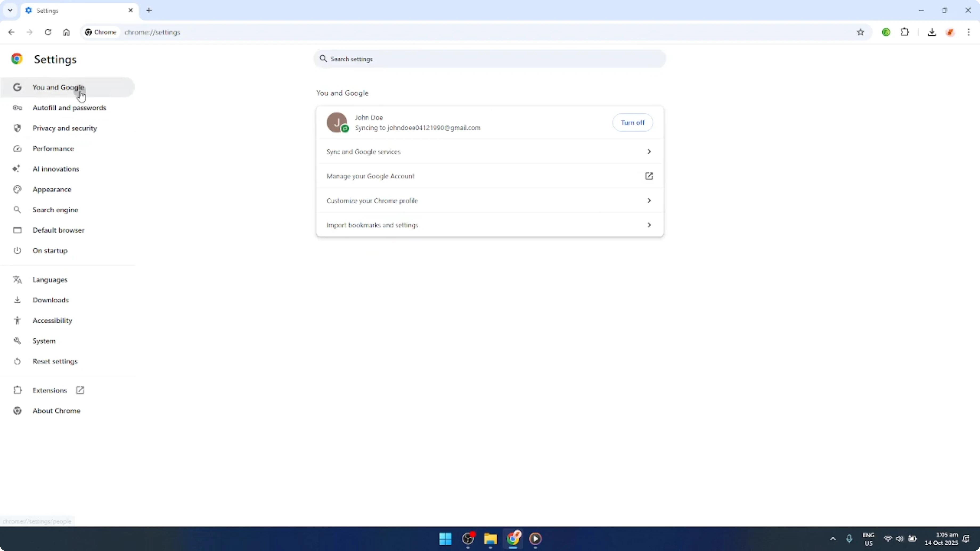
Task: Click the browser profile avatar icon
Action: [x=950, y=32]
